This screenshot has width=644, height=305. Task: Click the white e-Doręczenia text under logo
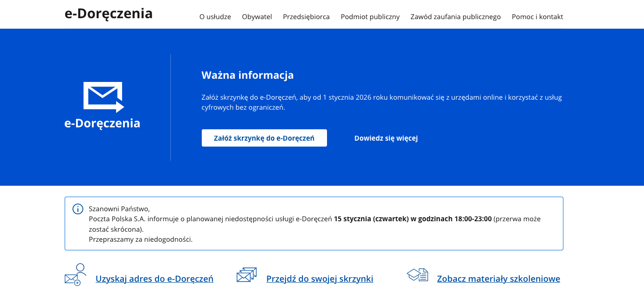tap(102, 123)
